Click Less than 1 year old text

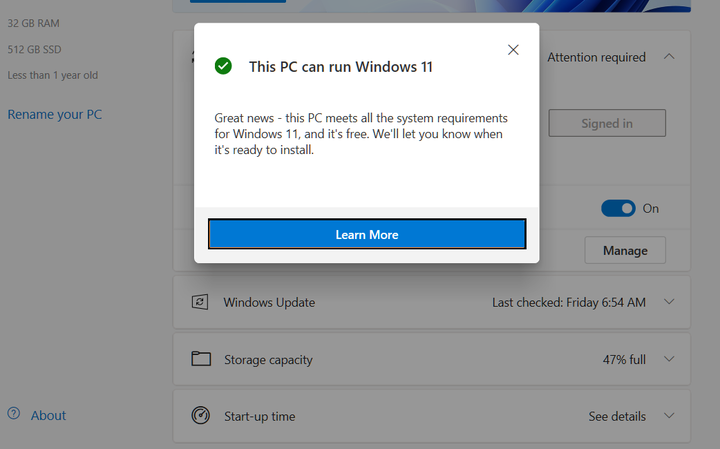[x=53, y=75]
